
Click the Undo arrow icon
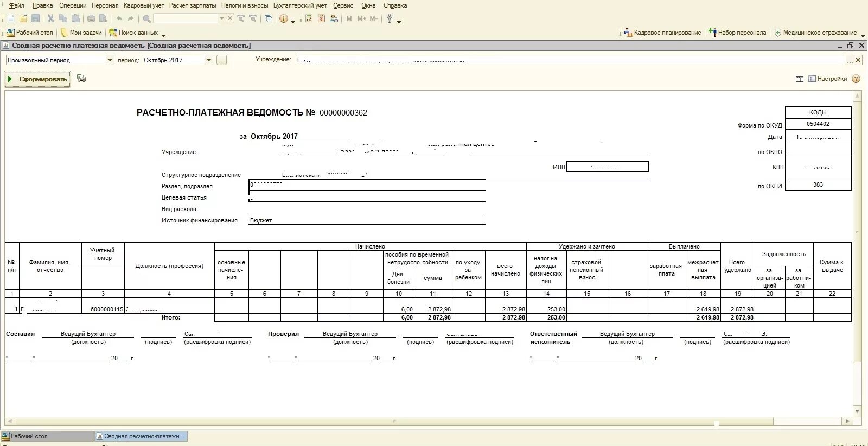click(x=120, y=18)
